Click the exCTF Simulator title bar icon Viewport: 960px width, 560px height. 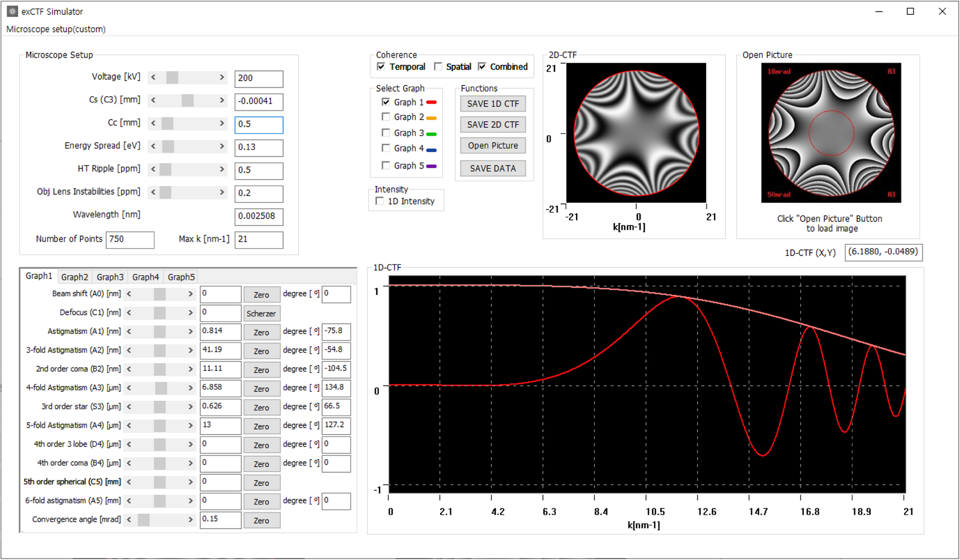12,11
